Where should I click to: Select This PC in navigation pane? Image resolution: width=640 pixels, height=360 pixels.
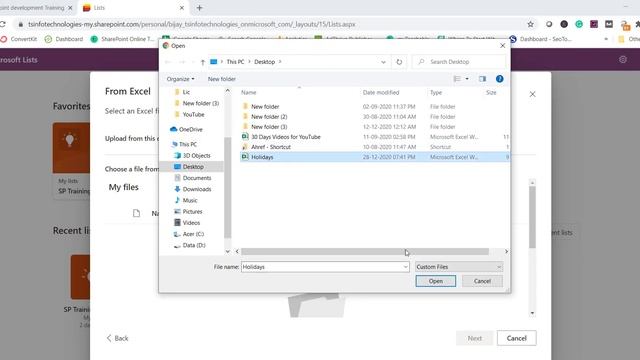[x=184, y=144]
